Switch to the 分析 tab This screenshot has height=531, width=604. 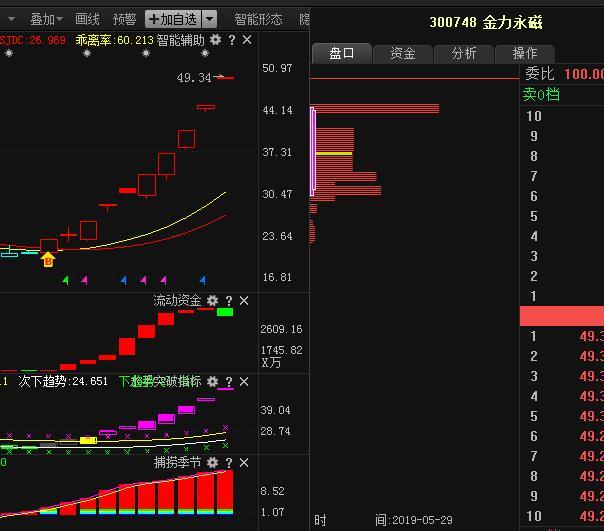point(464,54)
